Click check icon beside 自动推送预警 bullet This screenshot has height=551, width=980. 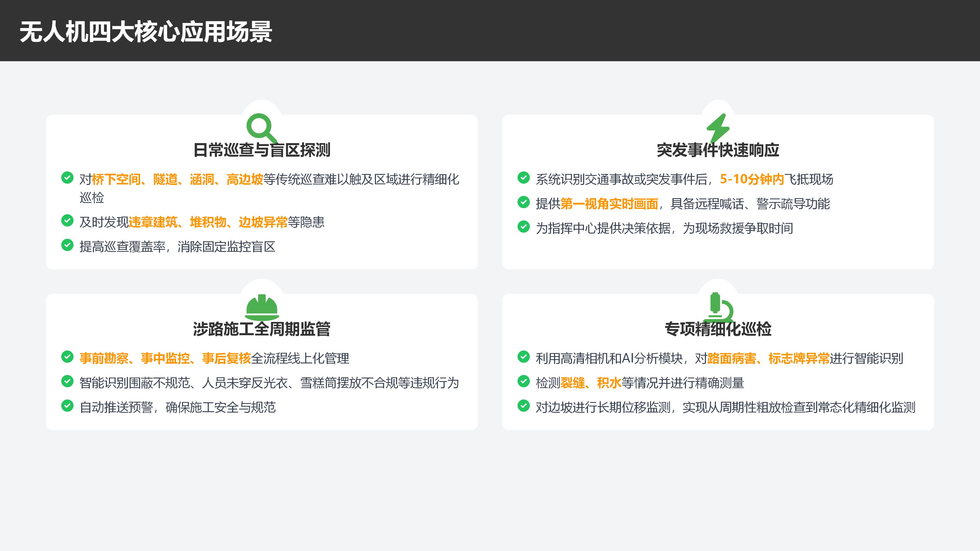pos(67,406)
